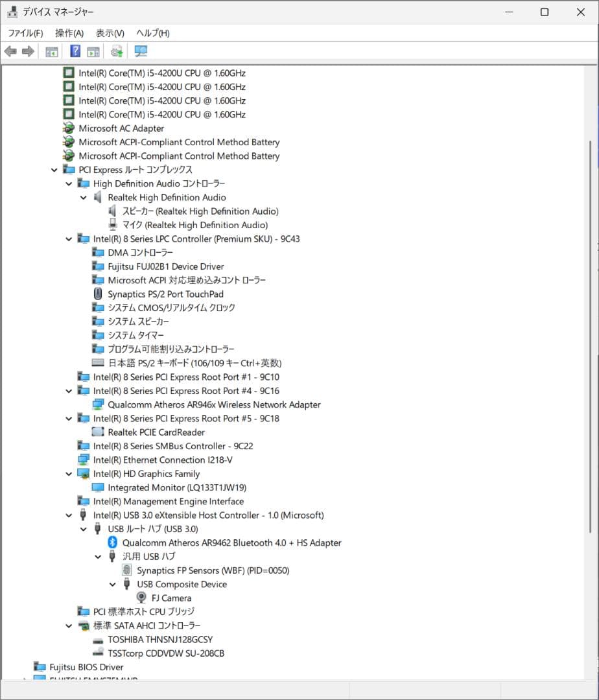Select the DMA コントローラー entry
This screenshot has height=700, width=599.
[140, 253]
